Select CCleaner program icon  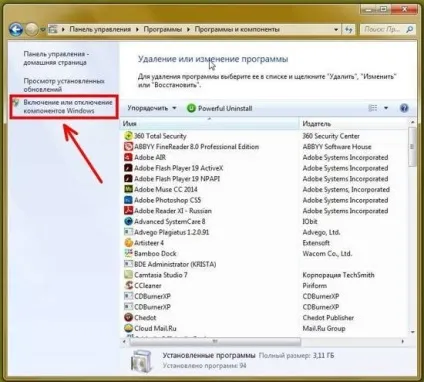[x=128, y=285]
